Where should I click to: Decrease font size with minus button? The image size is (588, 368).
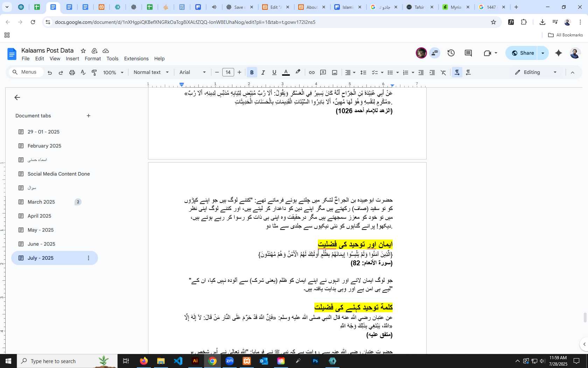[x=217, y=73]
